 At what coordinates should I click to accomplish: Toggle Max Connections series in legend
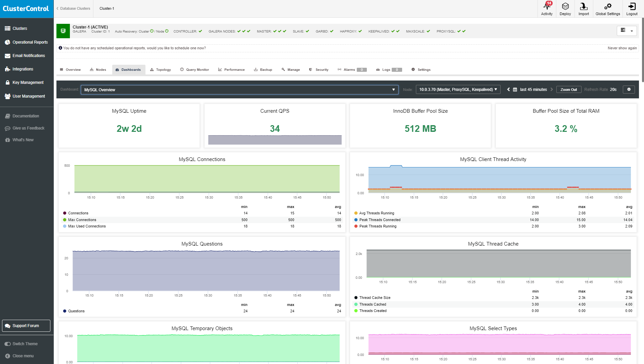tap(80, 220)
